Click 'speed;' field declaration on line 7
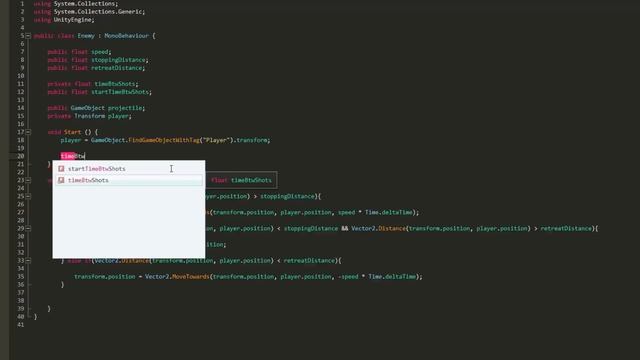The image size is (640, 360). [x=101, y=52]
